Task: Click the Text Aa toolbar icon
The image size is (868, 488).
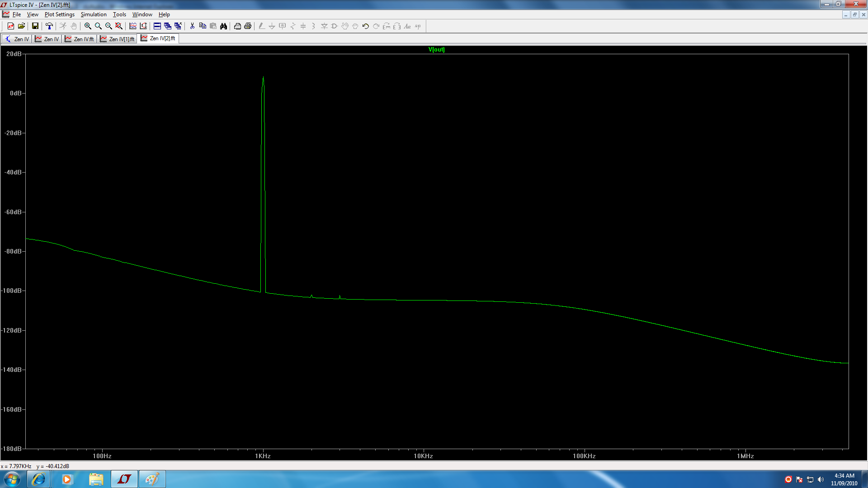Action: point(407,26)
